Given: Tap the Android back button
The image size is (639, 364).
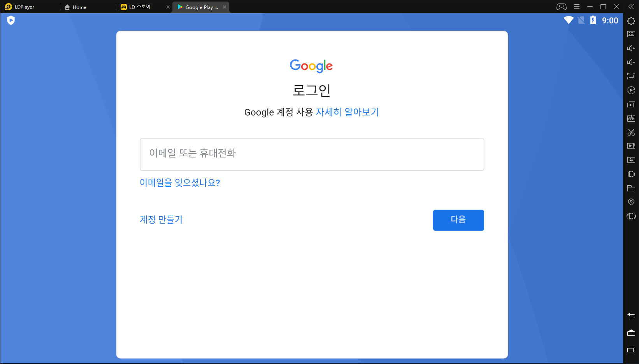Looking at the screenshot, I should pos(631,315).
